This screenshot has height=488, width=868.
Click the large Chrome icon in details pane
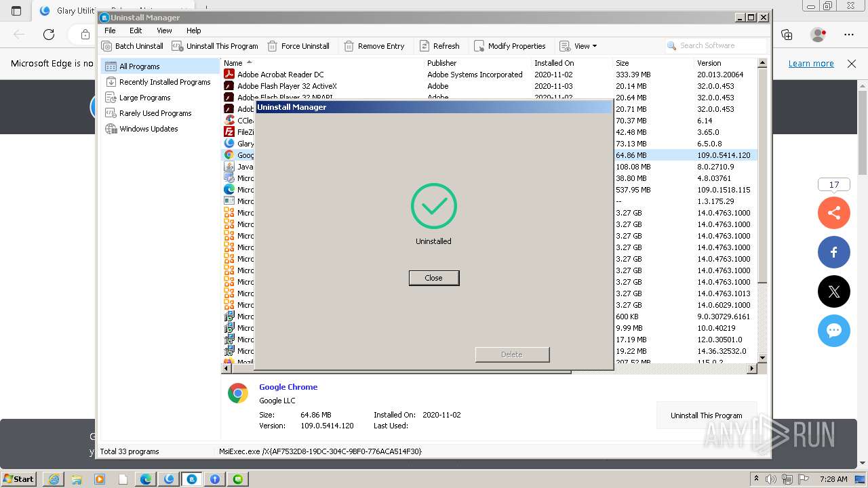pos(238,393)
